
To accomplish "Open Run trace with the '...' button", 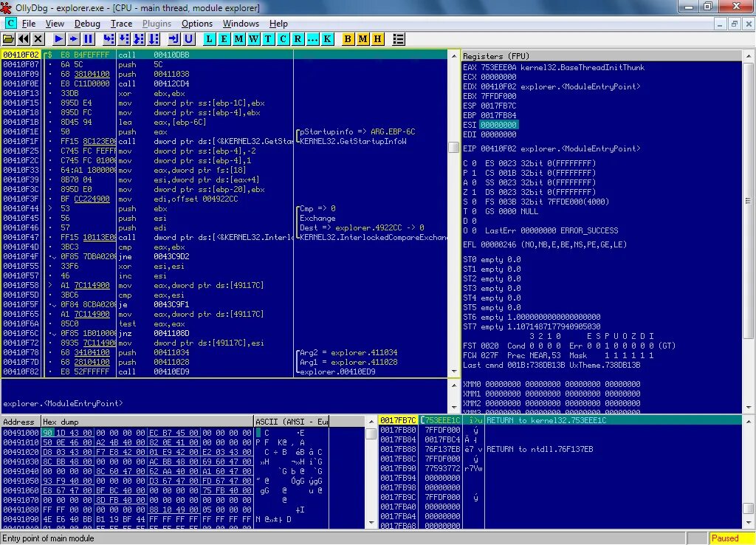I will (313, 39).
